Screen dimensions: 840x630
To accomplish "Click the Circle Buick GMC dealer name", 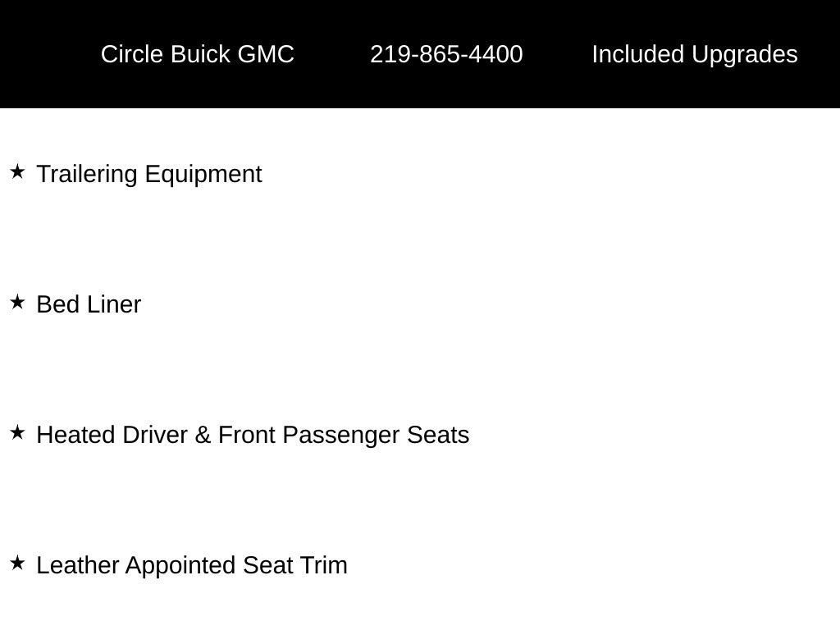I will [x=197, y=54].
